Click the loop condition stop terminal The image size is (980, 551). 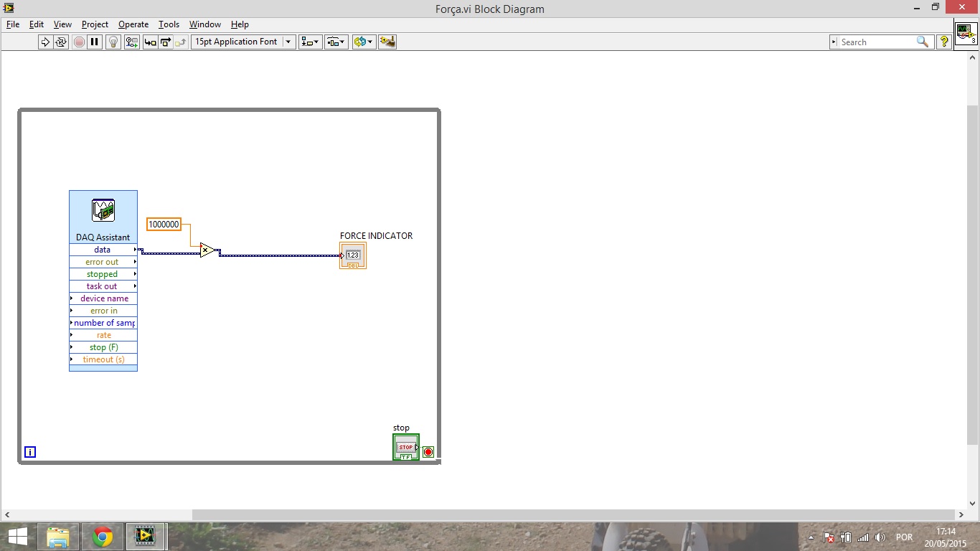coord(428,452)
